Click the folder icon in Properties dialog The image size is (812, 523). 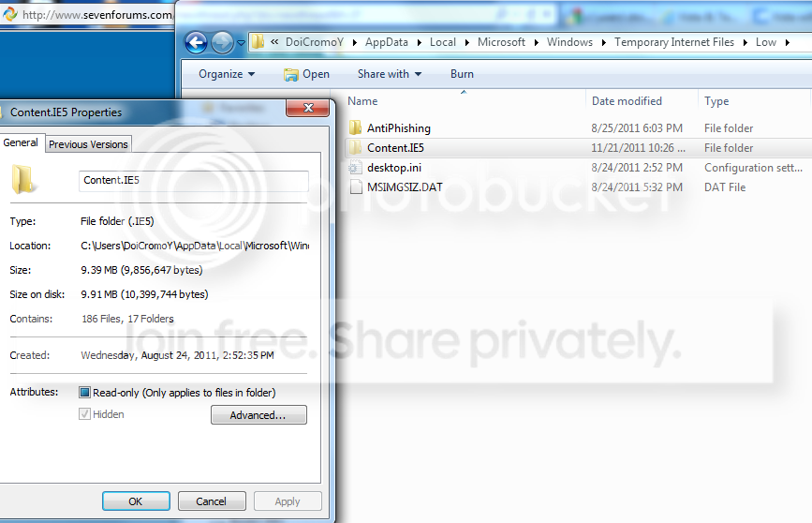tap(22, 179)
